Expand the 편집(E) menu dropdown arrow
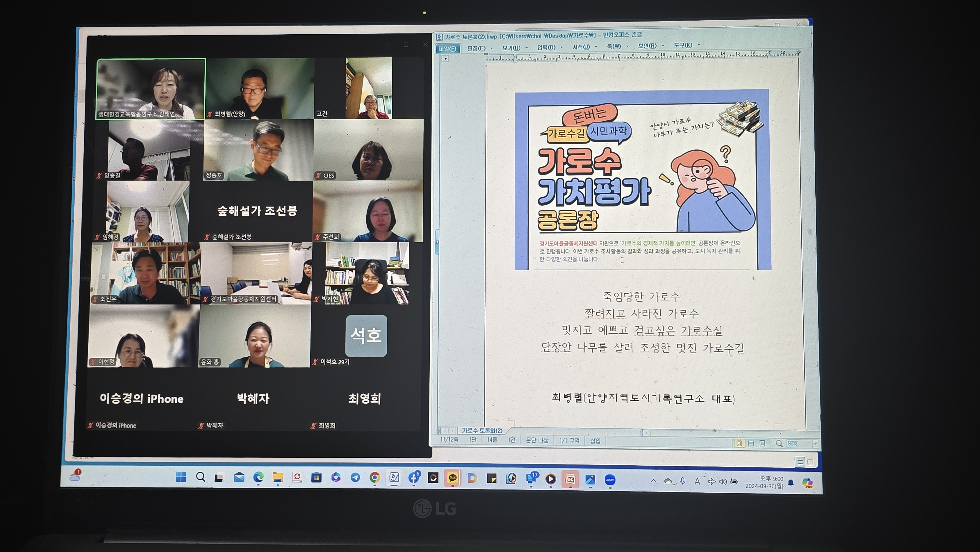The width and height of the screenshot is (980, 552). (491, 48)
